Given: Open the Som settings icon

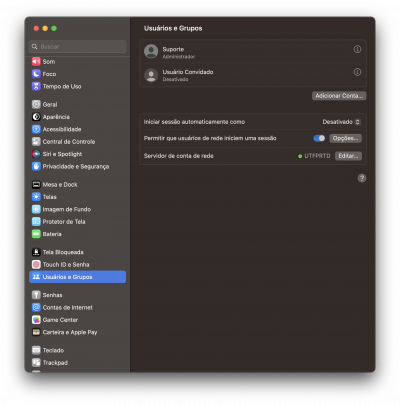Looking at the screenshot, I should pos(36,62).
